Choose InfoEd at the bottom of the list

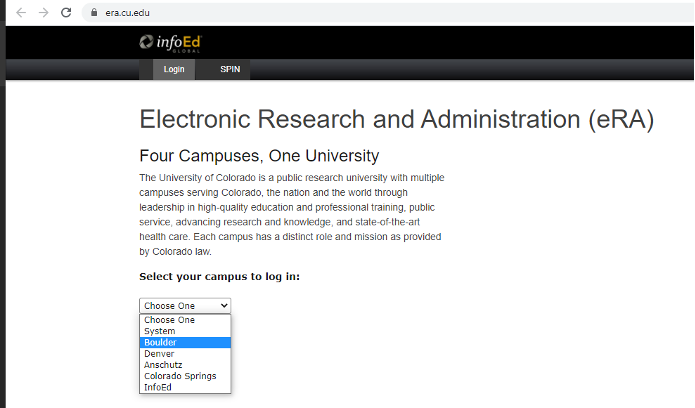coord(158,387)
